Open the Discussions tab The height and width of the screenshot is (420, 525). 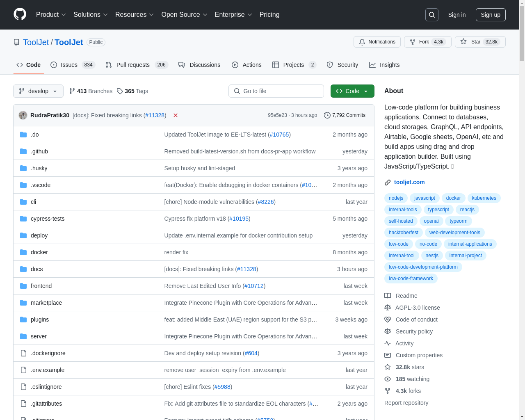[199, 65]
